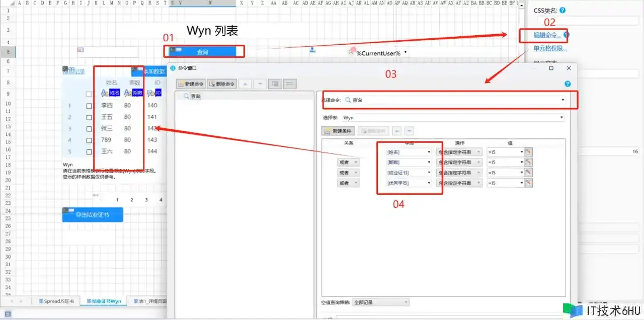Expand the 选择表 dropdown showing Wyn
The height and width of the screenshot is (320, 644).
(453, 117)
